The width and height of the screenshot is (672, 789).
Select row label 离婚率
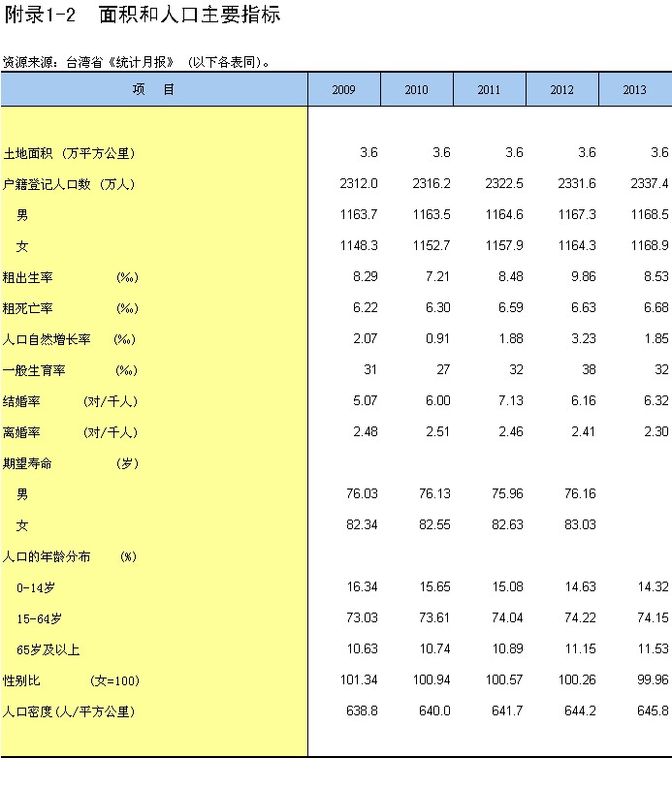point(21,432)
